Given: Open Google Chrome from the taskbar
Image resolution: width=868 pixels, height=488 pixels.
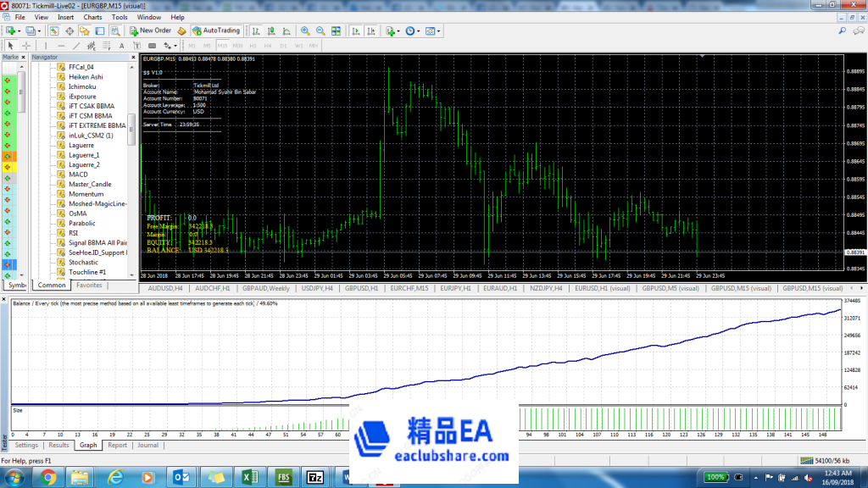Looking at the screenshot, I should [x=48, y=477].
